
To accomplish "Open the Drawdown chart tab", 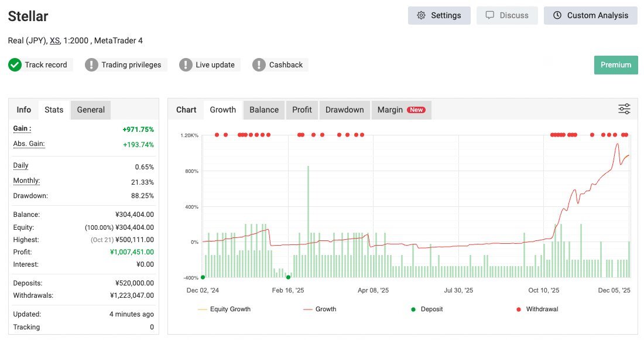I will pyautogui.click(x=344, y=110).
